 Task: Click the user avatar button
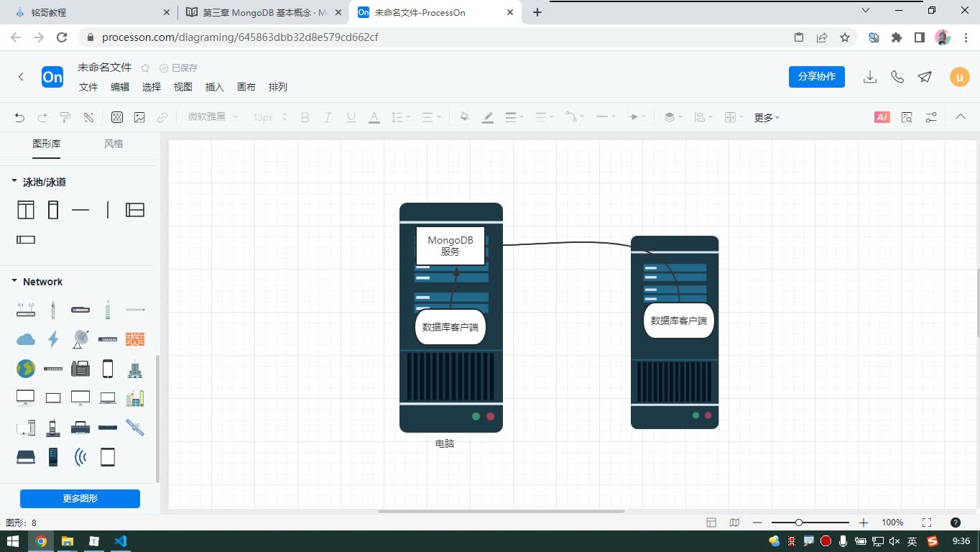point(960,77)
